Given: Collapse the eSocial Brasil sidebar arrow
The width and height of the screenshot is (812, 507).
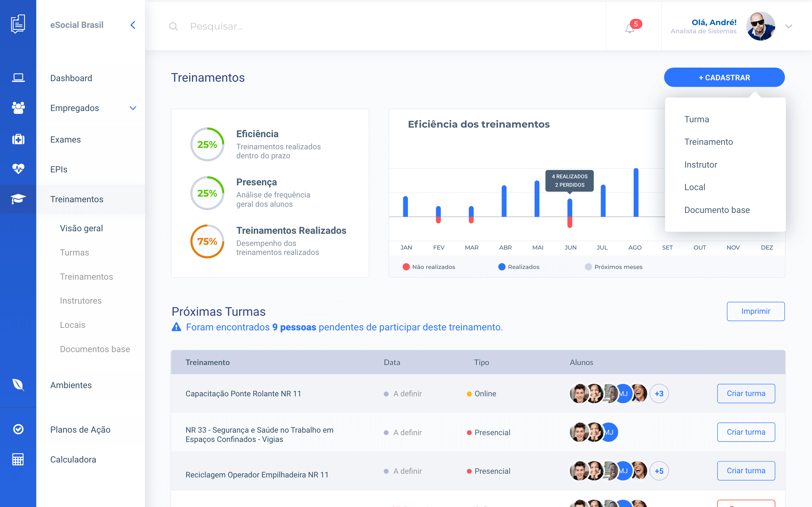Looking at the screenshot, I should [133, 25].
